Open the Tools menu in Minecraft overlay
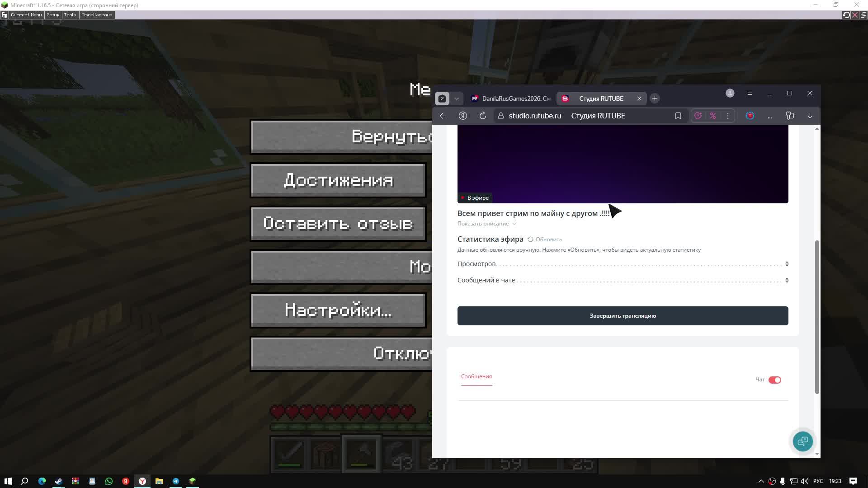Screen dimensions: 868x488 pyautogui.click(x=70, y=15)
